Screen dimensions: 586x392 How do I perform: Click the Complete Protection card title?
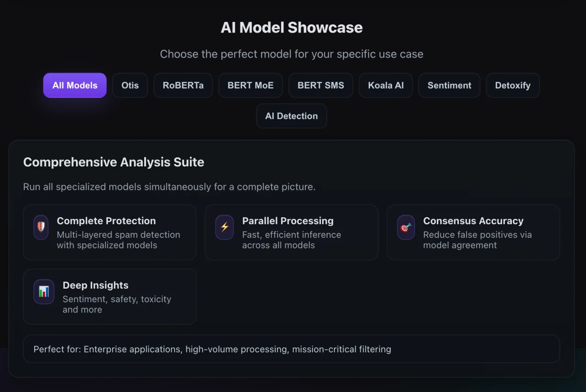point(106,221)
